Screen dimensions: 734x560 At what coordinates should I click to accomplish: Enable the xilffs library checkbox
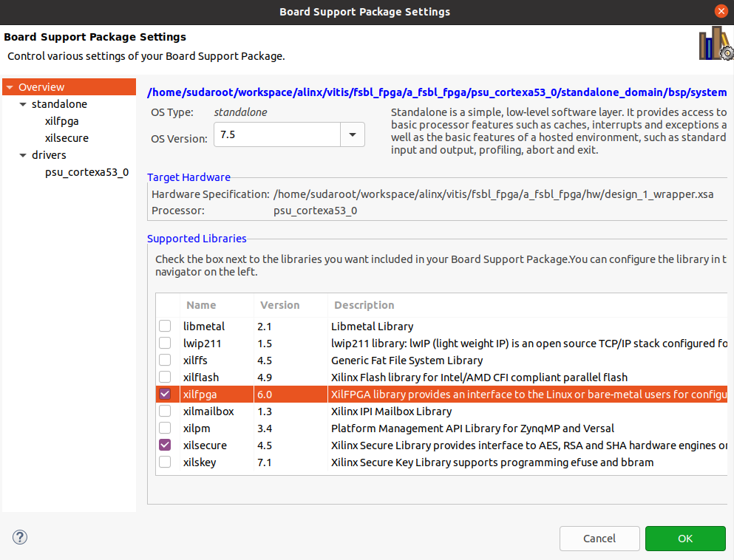[165, 360]
